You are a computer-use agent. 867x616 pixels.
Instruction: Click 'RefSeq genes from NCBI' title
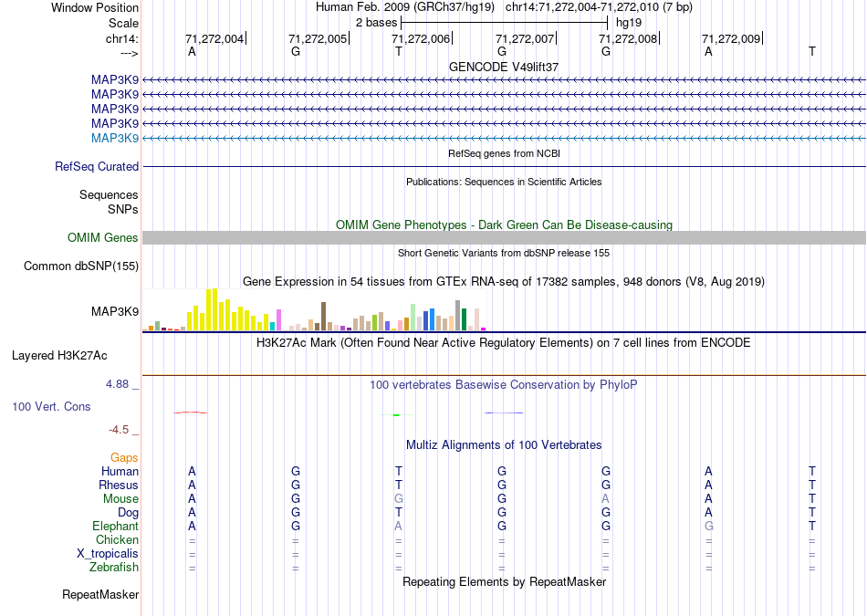coord(504,153)
